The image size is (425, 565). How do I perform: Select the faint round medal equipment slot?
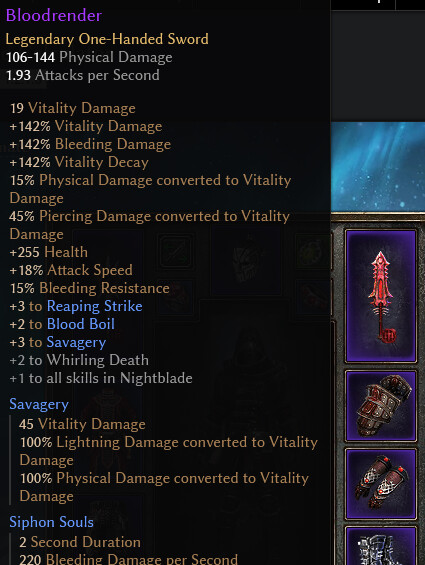(x=313, y=251)
